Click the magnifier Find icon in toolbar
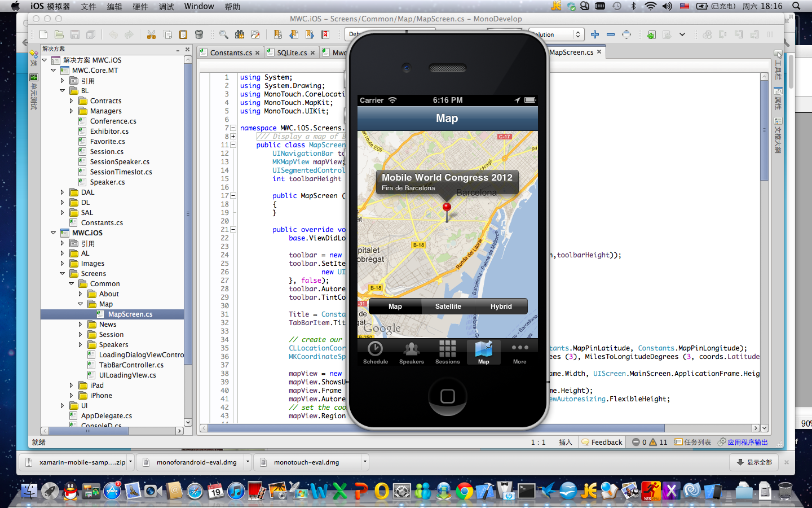 click(224, 34)
